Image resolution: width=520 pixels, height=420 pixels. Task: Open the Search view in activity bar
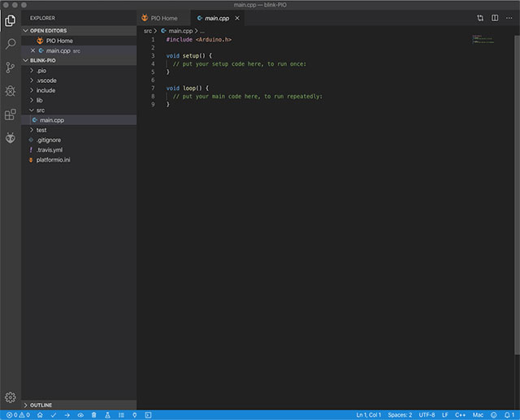click(11, 44)
